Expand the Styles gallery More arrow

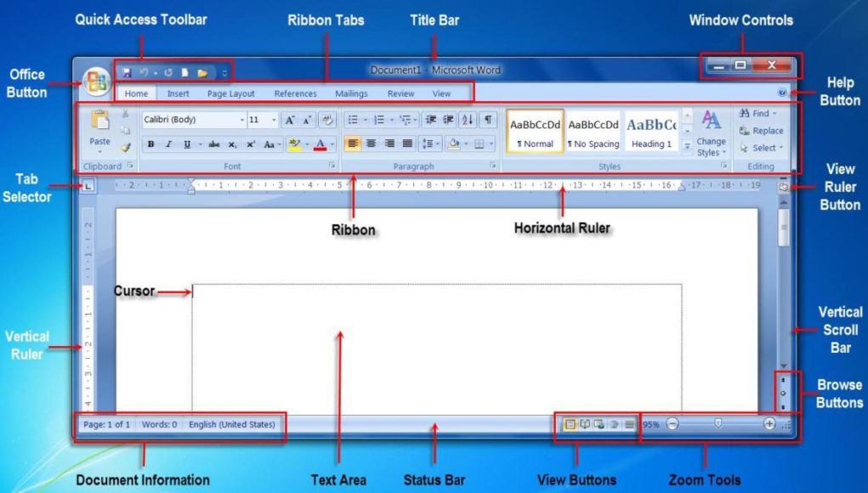[x=687, y=145]
